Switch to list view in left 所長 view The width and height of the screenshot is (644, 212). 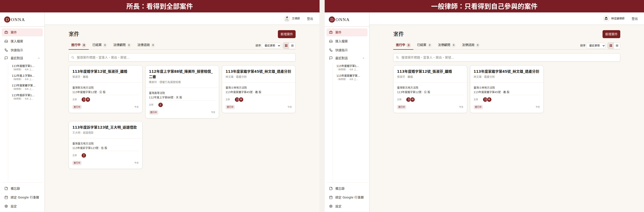pos(292,45)
